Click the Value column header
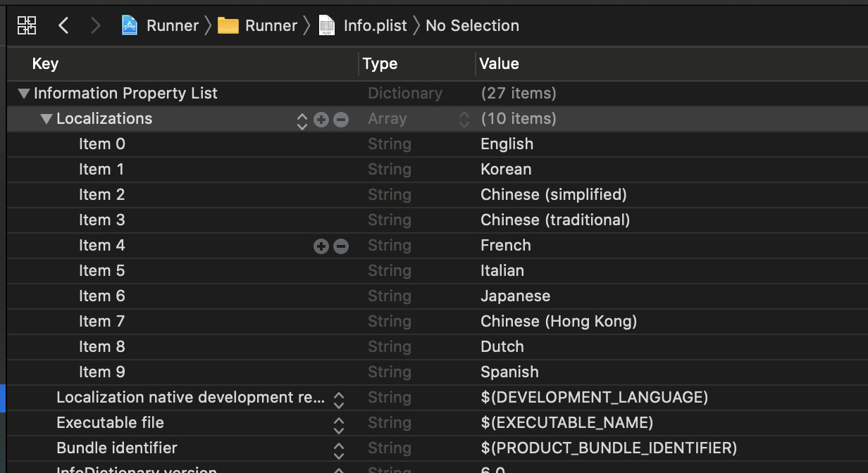868x473 pixels. point(499,64)
